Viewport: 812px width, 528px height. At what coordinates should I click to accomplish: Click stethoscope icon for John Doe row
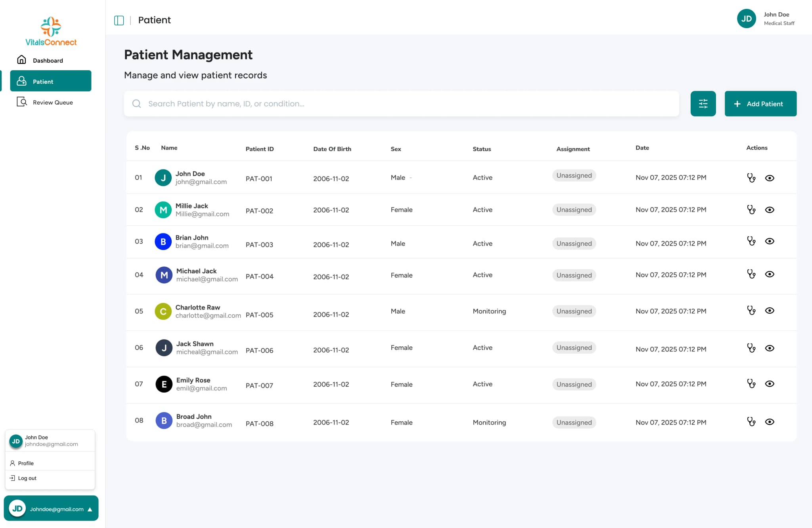pyautogui.click(x=751, y=178)
